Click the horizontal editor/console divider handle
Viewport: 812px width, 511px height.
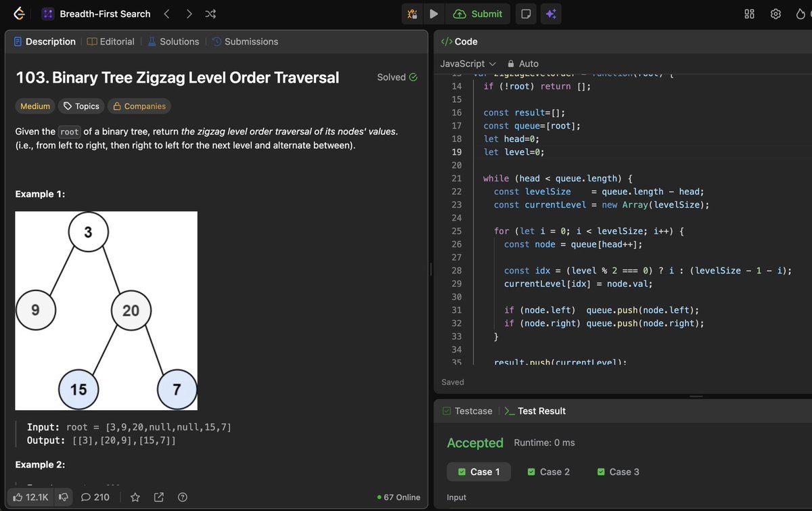coord(696,397)
